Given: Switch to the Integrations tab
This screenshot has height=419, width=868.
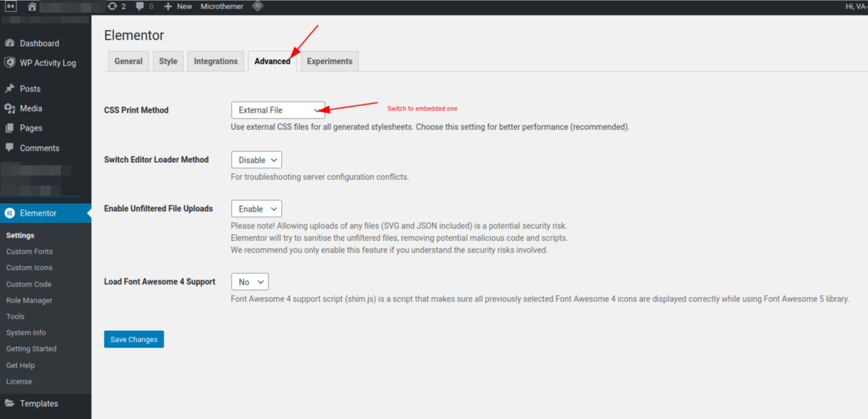Looking at the screenshot, I should pyautogui.click(x=216, y=61).
